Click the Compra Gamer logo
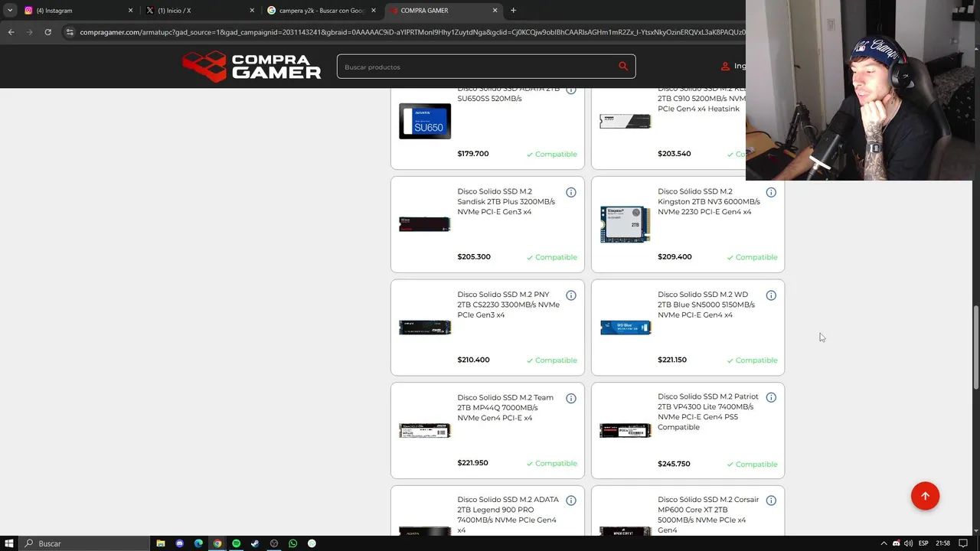 pyautogui.click(x=252, y=67)
